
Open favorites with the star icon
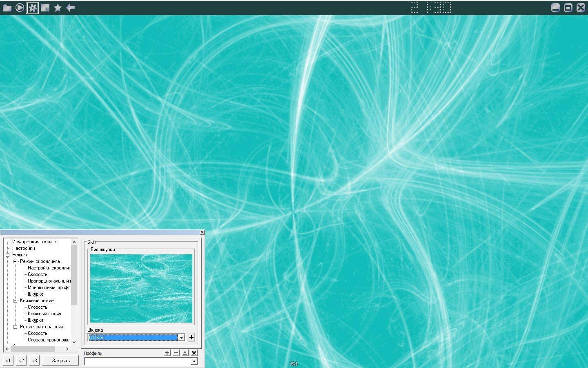[x=58, y=8]
